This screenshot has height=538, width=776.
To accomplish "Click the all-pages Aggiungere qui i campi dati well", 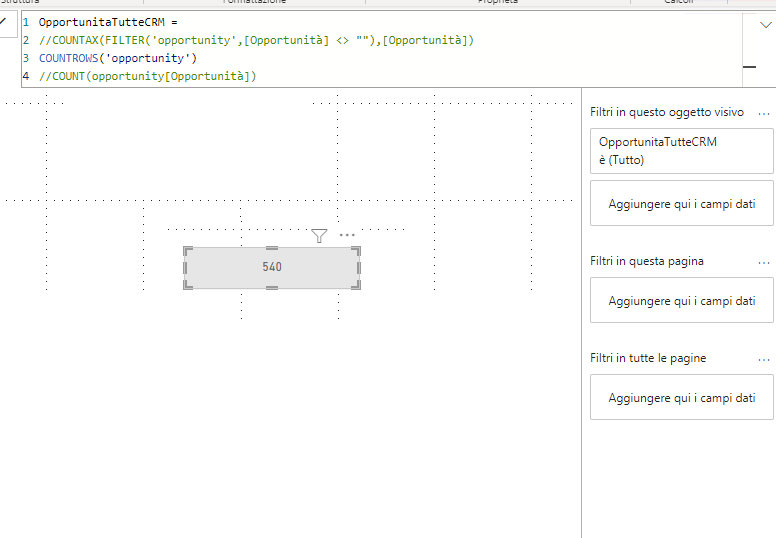I will (x=681, y=397).
